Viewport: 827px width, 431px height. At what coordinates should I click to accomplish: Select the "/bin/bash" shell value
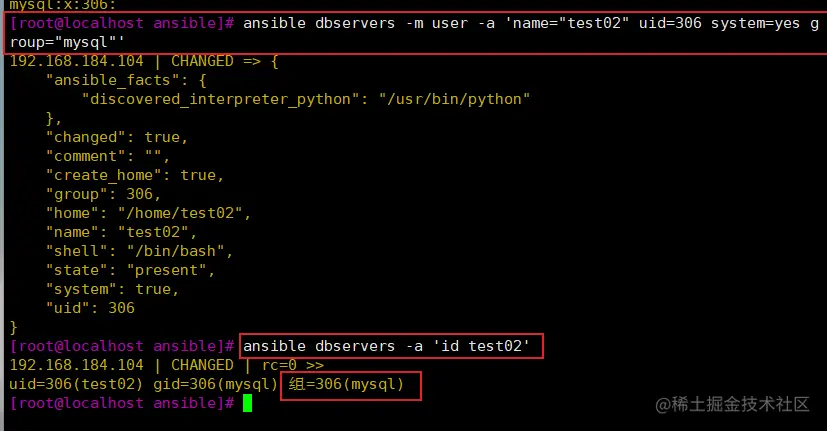tap(176, 251)
